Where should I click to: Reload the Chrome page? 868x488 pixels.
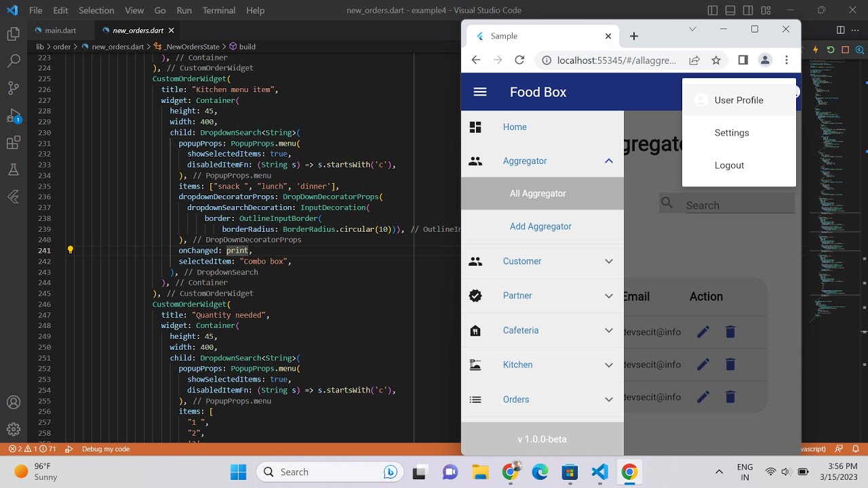coord(519,60)
